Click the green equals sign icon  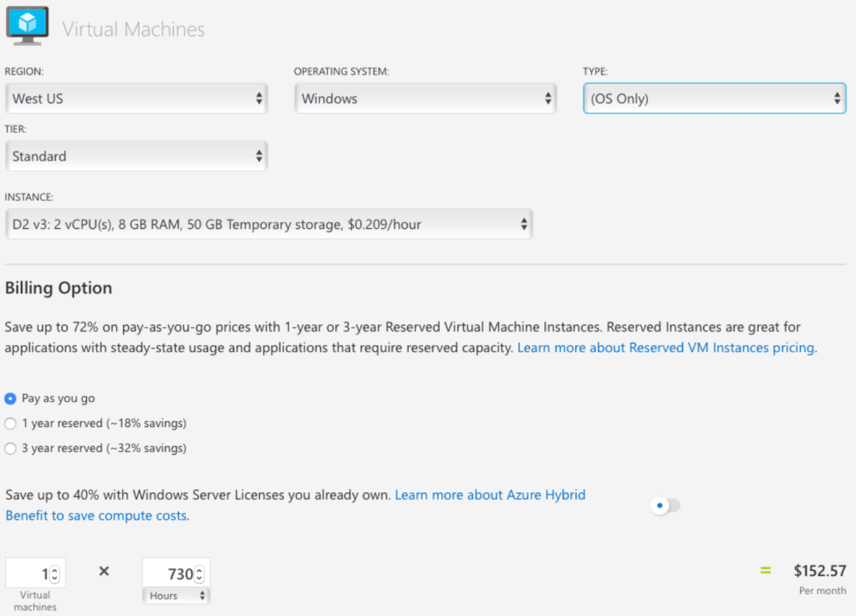click(x=766, y=571)
